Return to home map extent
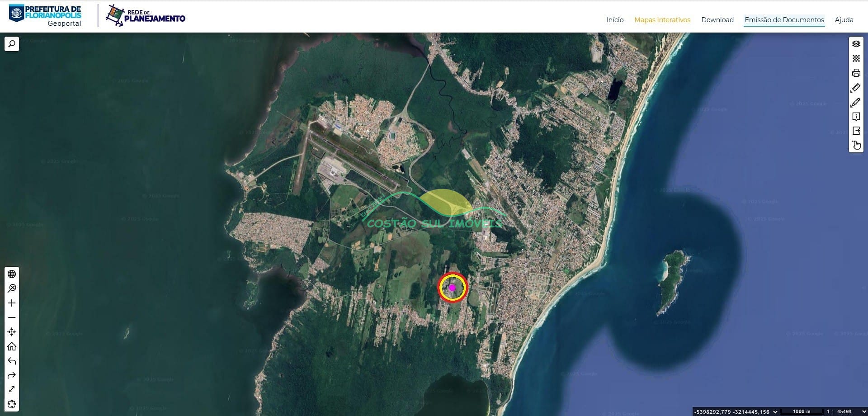Viewport: 868px width, 416px height. [12, 346]
